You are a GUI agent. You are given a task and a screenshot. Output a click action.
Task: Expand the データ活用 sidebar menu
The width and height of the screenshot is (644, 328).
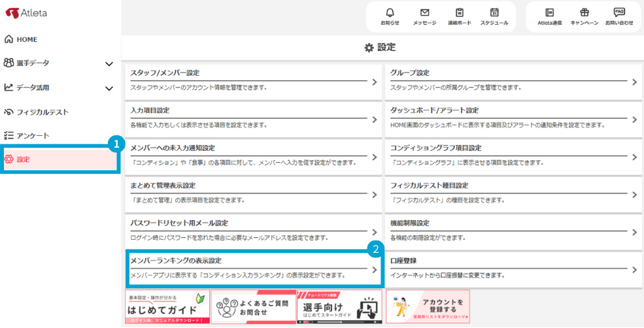(x=109, y=88)
